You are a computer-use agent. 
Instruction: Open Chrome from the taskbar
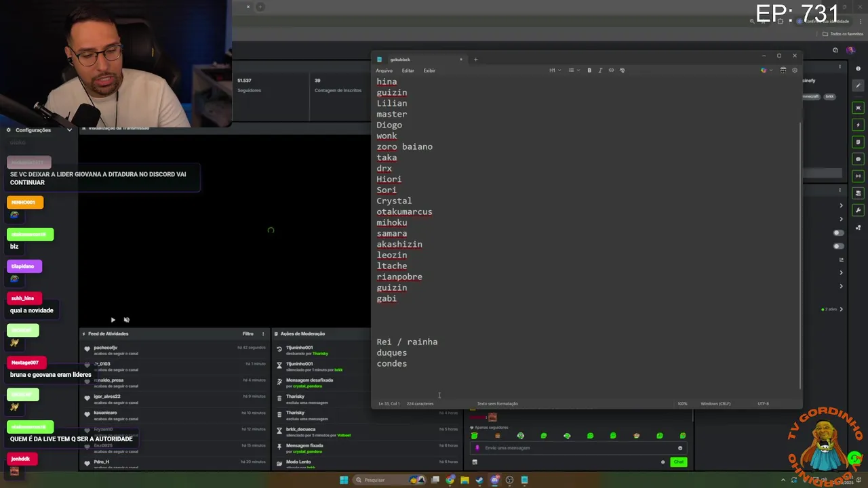pyautogui.click(x=450, y=480)
